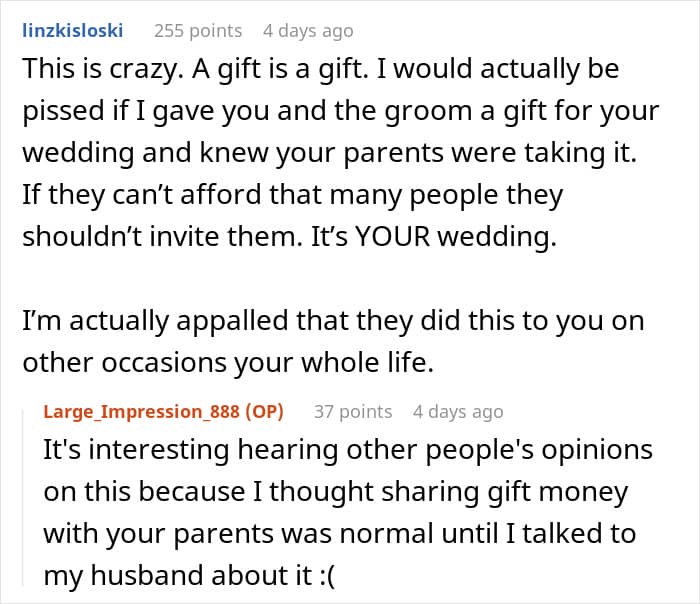700x604 pixels.
Task: Click the line "other occasions your whole life"
Action: (x=228, y=362)
